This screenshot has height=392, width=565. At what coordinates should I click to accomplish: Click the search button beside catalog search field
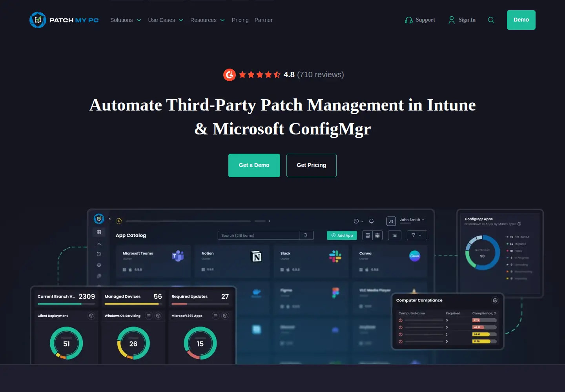(x=306, y=235)
